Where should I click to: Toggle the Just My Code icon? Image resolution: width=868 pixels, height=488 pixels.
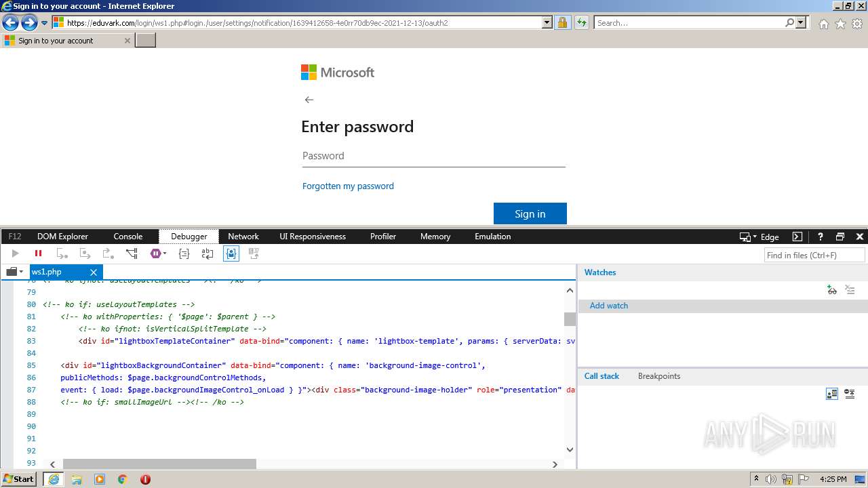click(x=231, y=253)
